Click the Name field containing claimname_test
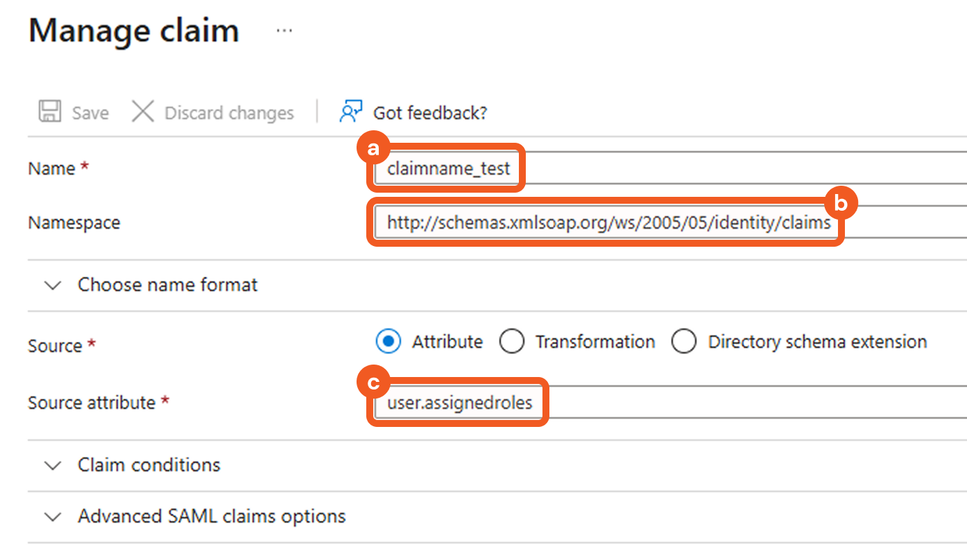 [x=624, y=168]
